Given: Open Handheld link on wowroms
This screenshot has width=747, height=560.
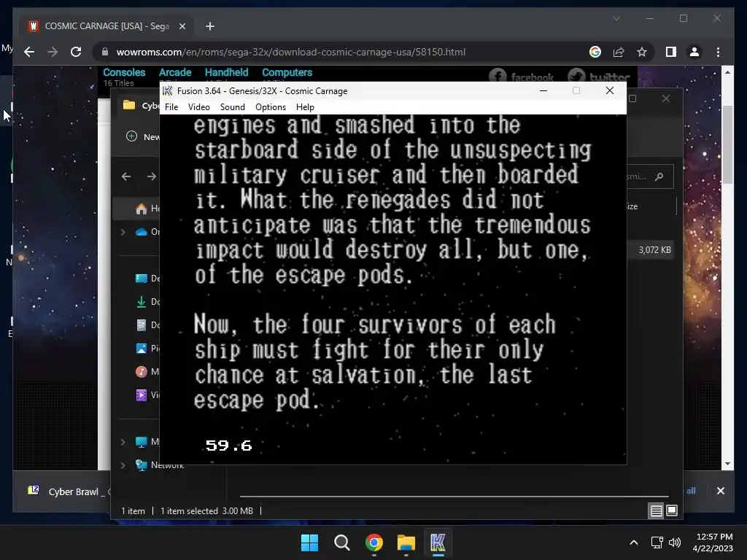Looking at the screenshot, I should click(226, 72).
